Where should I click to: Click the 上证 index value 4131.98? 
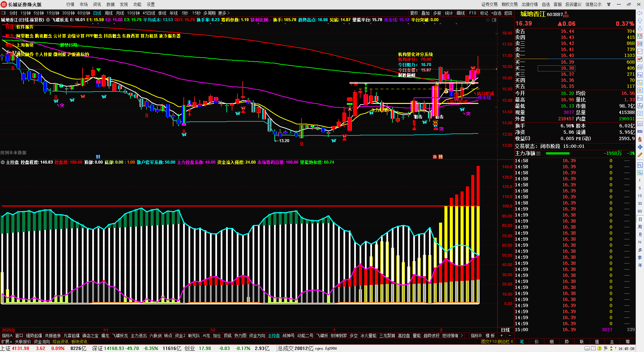pos(20,348)
